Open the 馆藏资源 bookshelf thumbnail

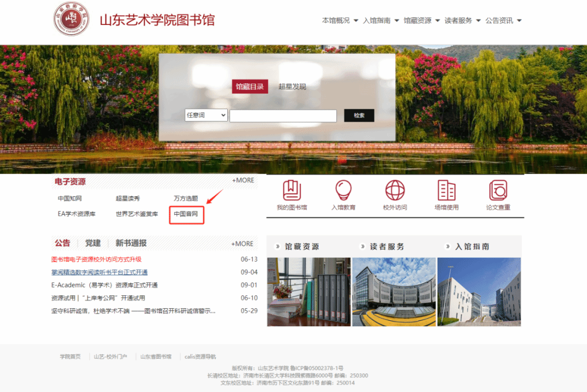(x=309, y=292)
